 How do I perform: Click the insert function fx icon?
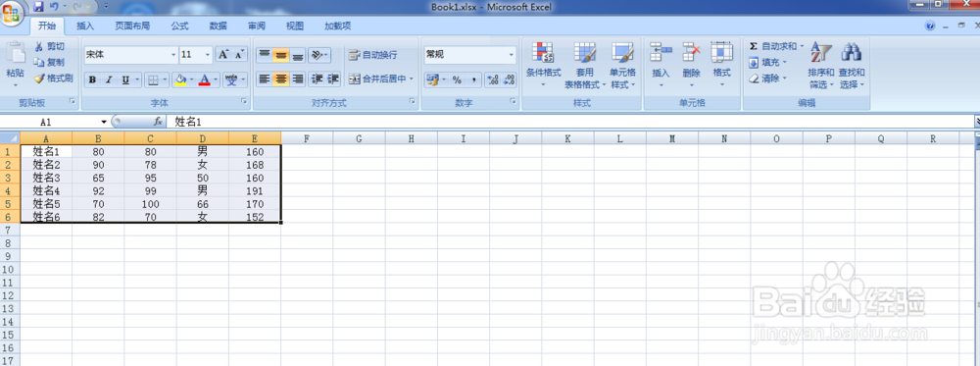[158, 122]
